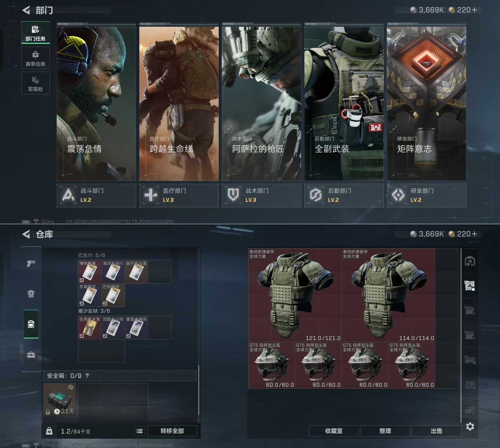500x448 pixels.
Task: Expand the 震荡危情 card using corner arrow icon
Action: click(x=63, y=129)
